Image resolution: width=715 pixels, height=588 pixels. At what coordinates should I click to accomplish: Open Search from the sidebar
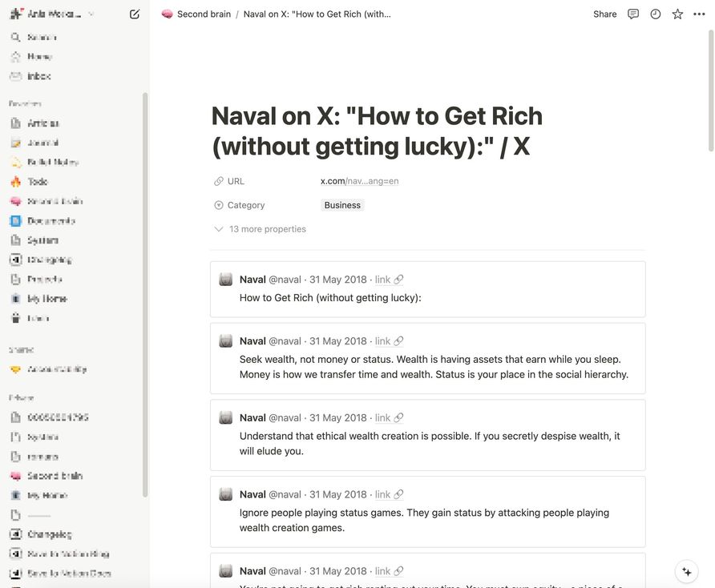(36, 35)
